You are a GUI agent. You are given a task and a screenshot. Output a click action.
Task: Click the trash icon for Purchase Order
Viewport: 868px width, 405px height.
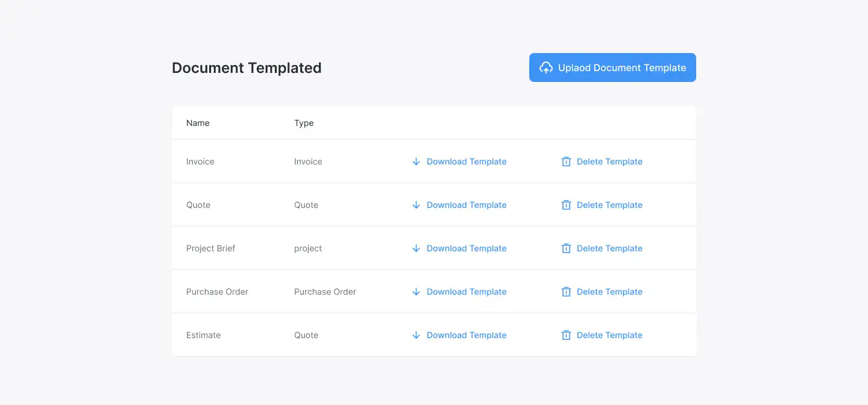point(566,292)
